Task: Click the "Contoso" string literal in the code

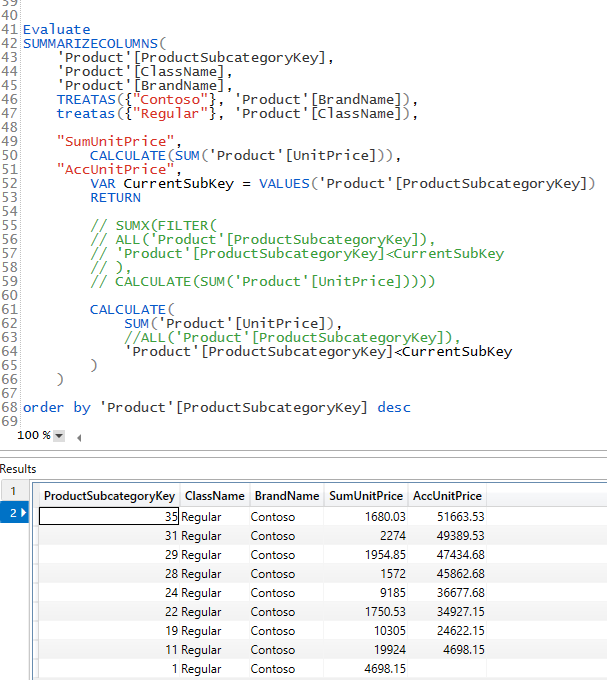Action: click(170, 100)
